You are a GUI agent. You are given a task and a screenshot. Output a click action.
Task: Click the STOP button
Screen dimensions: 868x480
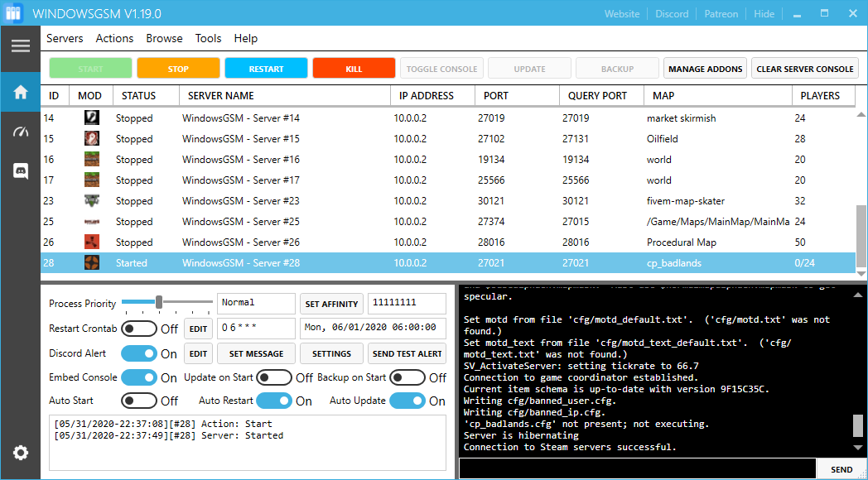pyautogui.click(x=178, y=69)
